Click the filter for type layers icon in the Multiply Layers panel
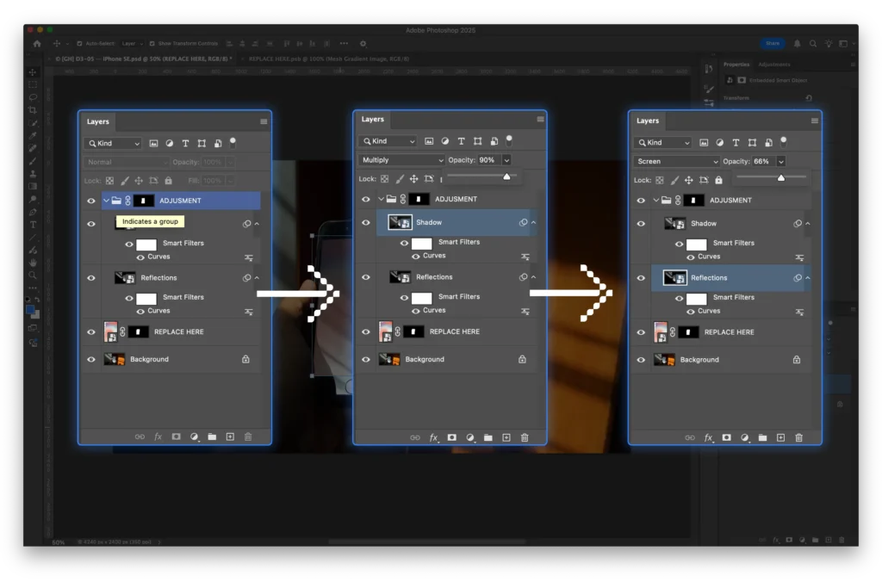This screenshot has width=882, height=588. pos(462,141)
